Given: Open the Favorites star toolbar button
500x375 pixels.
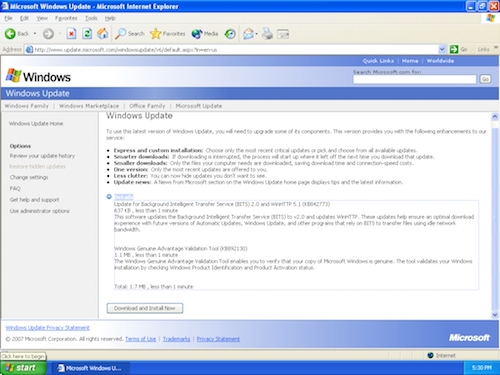Looking at the screenshot, I should pyautogui.click(x=168, y=34).
